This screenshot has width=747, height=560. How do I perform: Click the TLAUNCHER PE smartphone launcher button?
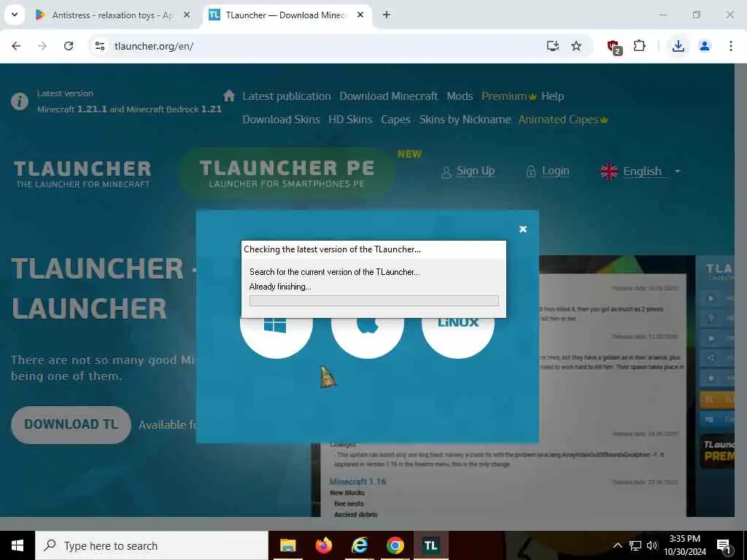coord(287,173)
